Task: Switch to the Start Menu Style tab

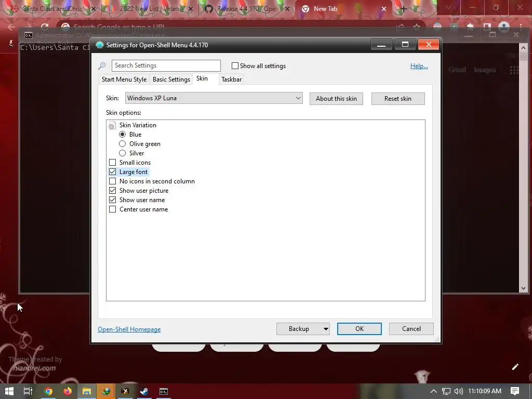Action: 124,79
